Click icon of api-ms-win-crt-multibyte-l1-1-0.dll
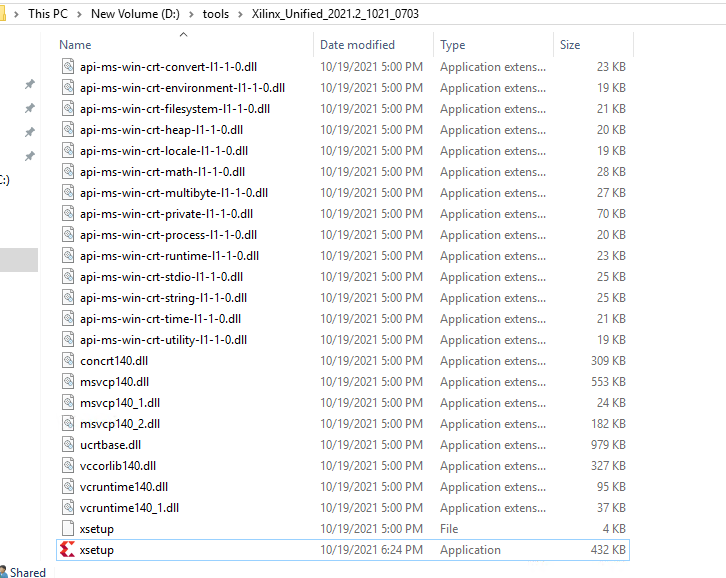Screen dimensions: 726x578 [68, 192]
